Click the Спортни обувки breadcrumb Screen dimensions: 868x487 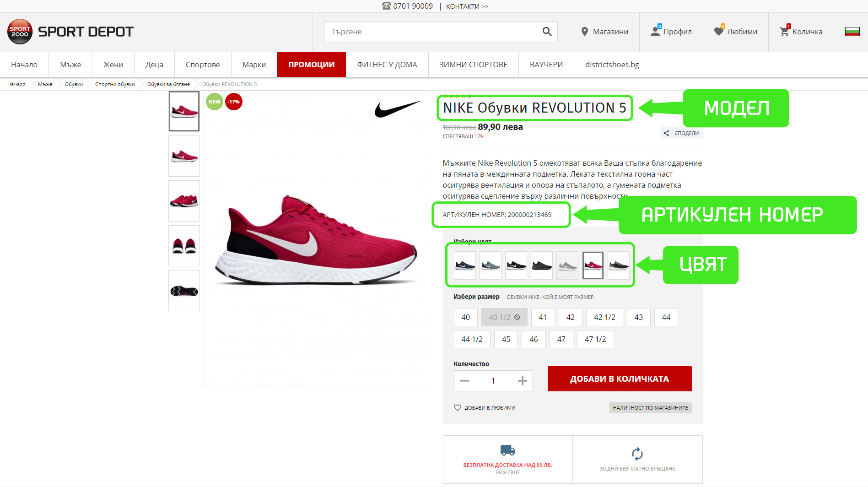click(115, 84)
